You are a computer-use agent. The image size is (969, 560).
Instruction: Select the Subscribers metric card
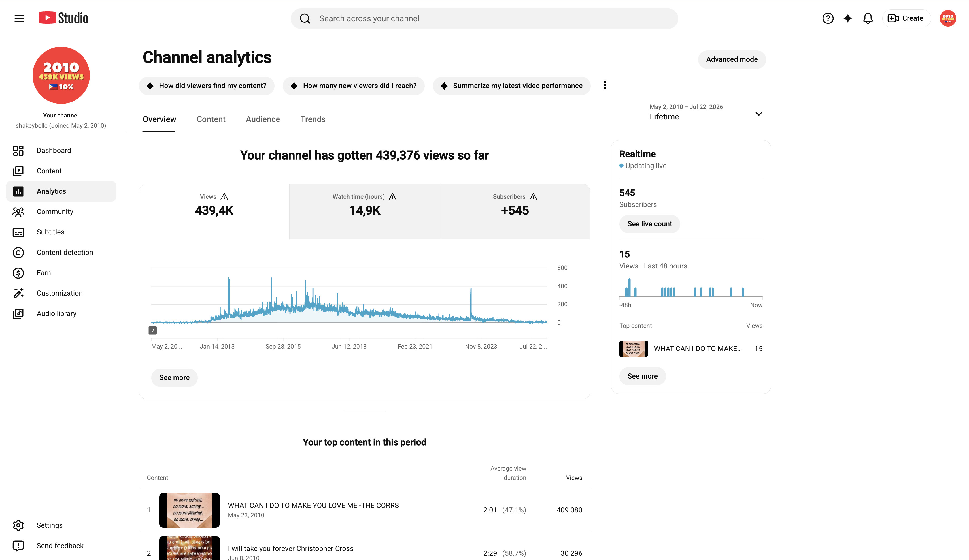(515, 211)
